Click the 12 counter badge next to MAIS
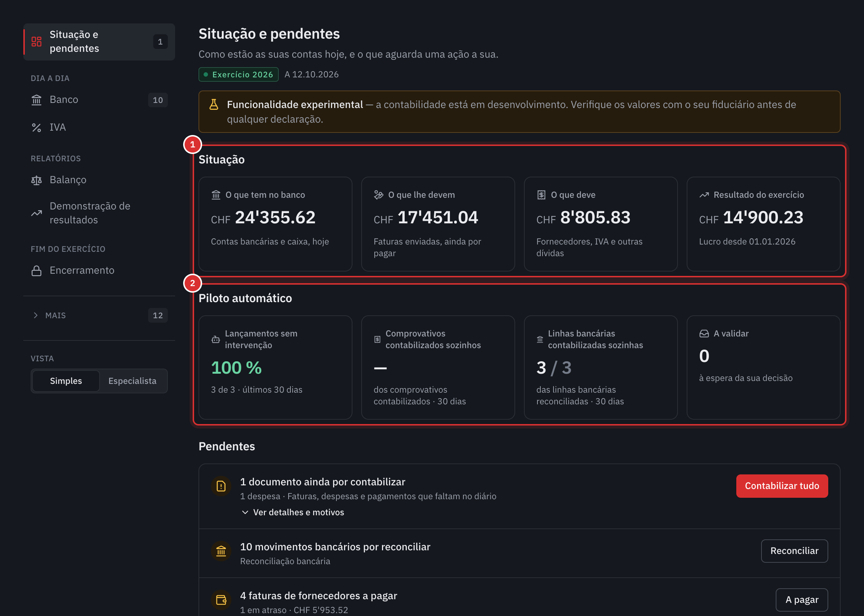 [158, 316]
